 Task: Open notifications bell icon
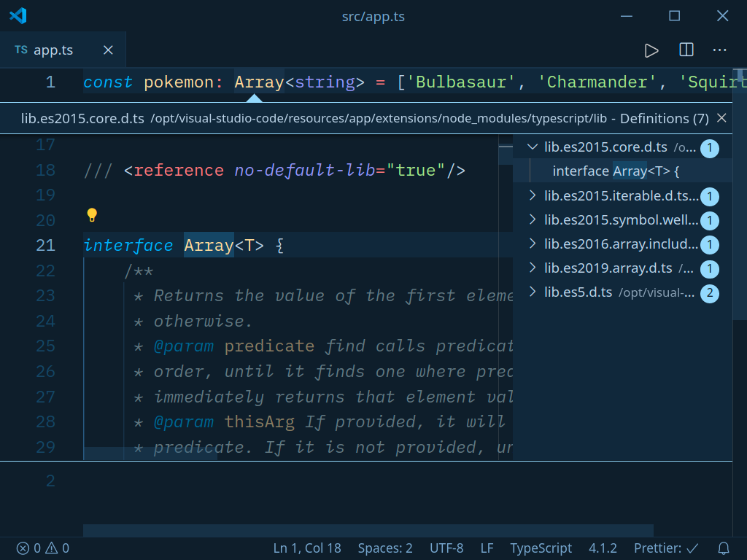pyautogui.click(x=723, y=548)
